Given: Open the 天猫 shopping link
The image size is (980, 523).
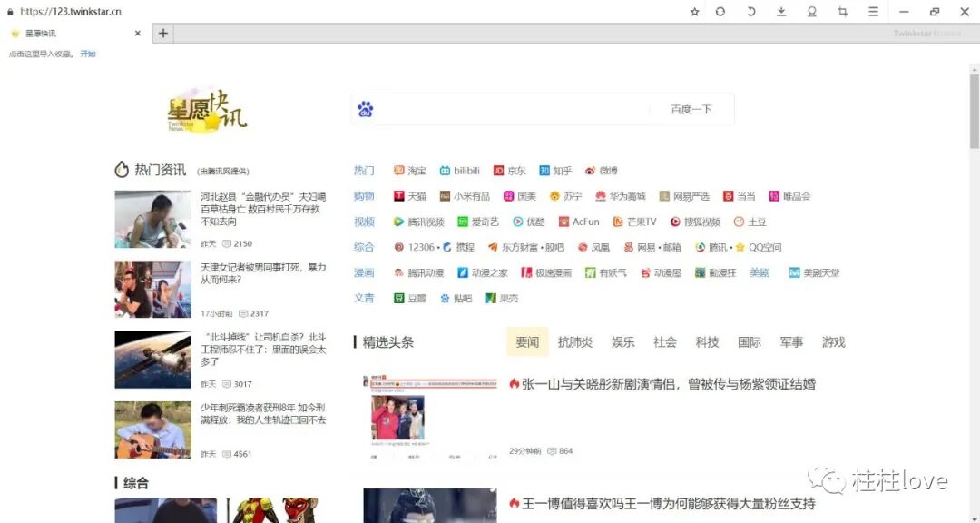Looking at the screenshot, I should 410,196.
